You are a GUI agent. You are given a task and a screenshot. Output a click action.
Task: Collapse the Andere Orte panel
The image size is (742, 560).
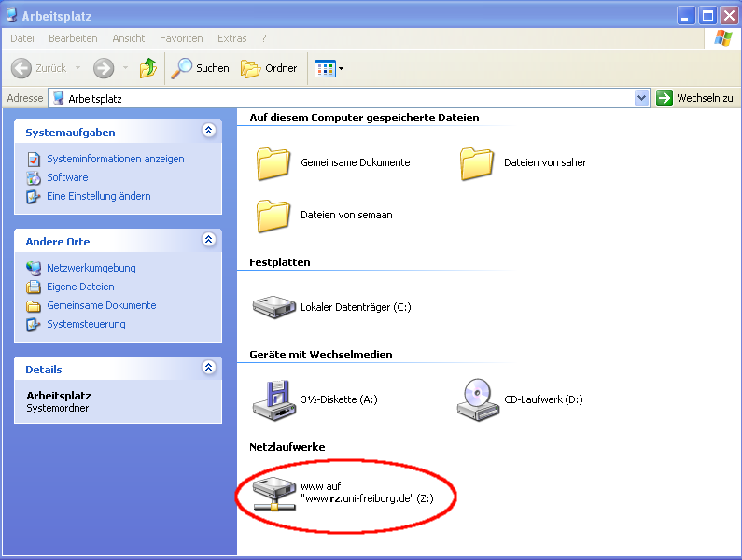208,241
